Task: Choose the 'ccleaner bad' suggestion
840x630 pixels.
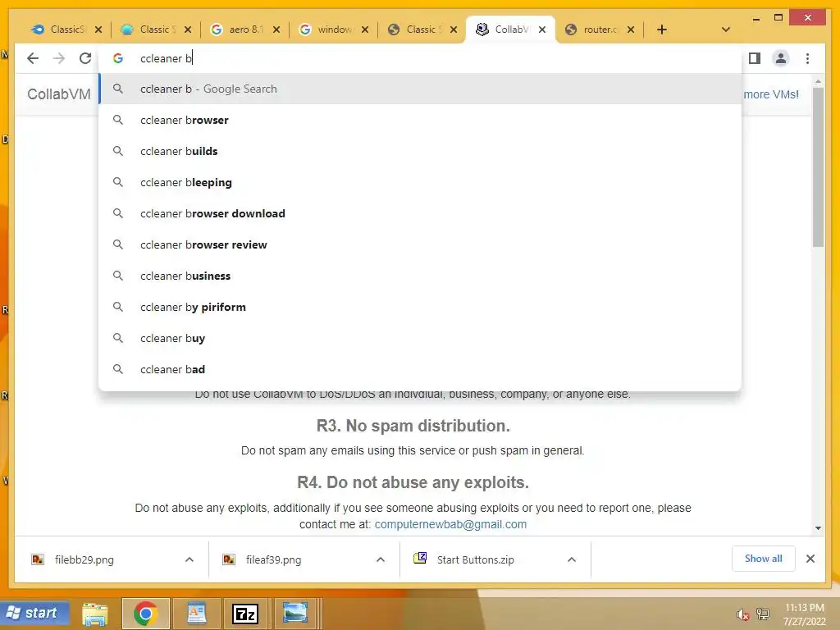Action: pyautogui.click(x=420, y=369)
